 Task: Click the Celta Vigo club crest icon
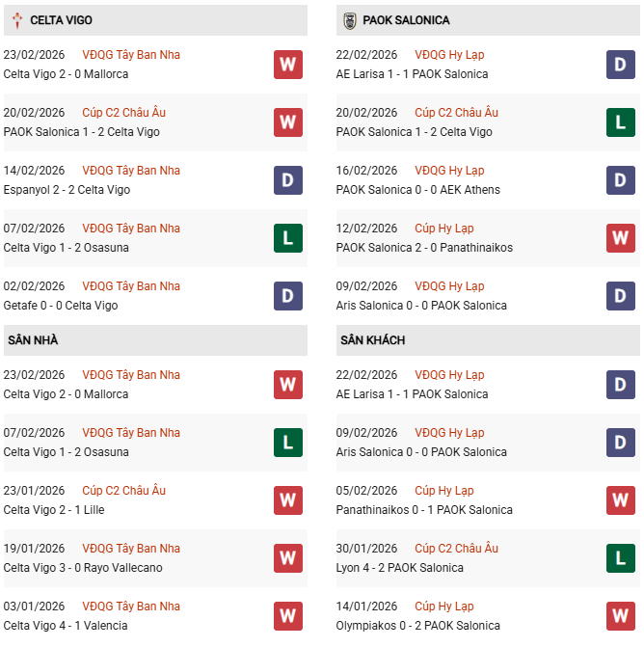coord(16,20)
